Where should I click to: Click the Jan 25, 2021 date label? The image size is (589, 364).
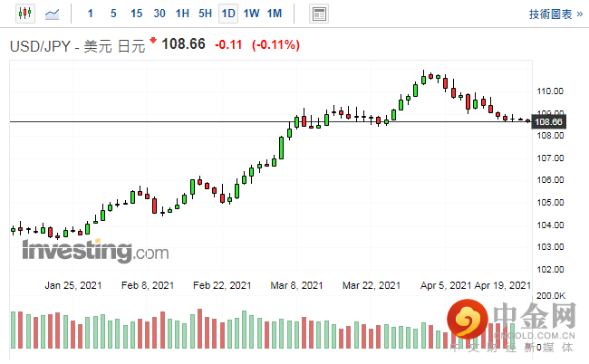point(73,285)
